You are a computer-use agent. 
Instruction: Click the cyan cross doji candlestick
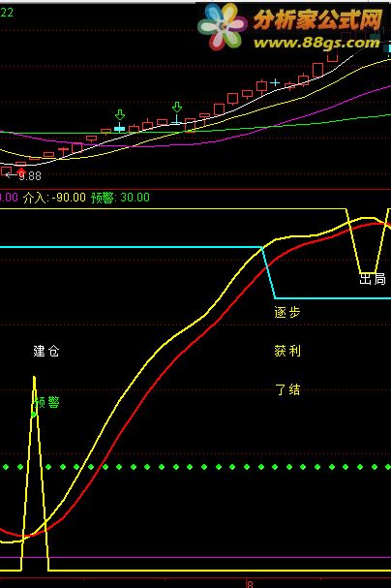[x=275, y=82]
